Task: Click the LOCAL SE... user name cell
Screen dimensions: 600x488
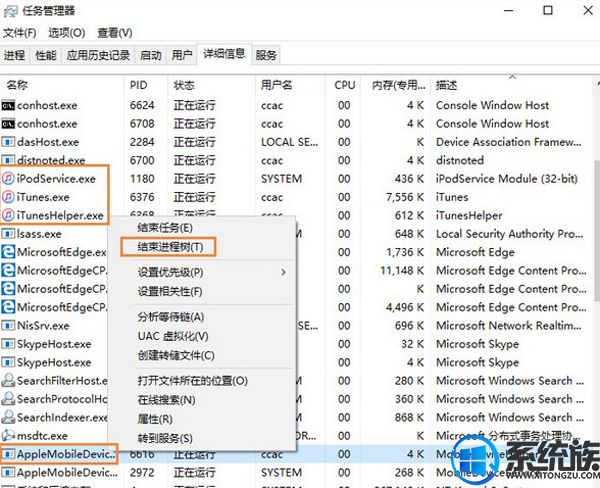Action: coord(289,142)
